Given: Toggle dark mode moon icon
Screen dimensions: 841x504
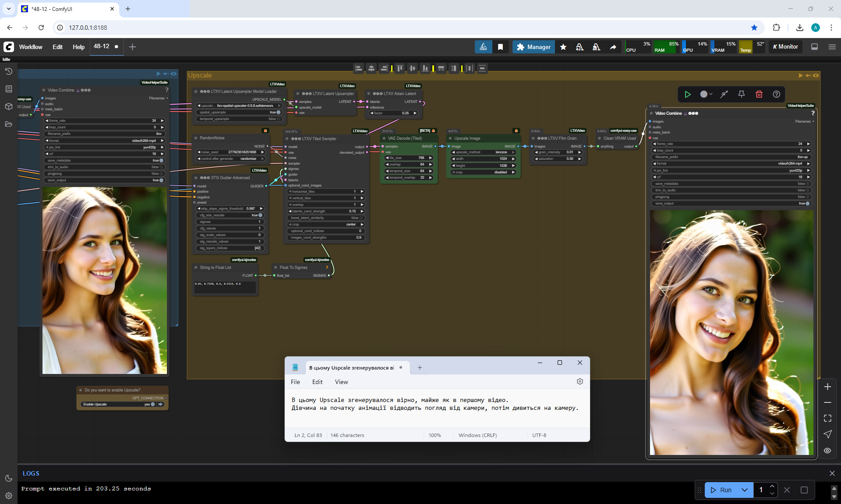Looking at the screenshot, I should point(8,478).
